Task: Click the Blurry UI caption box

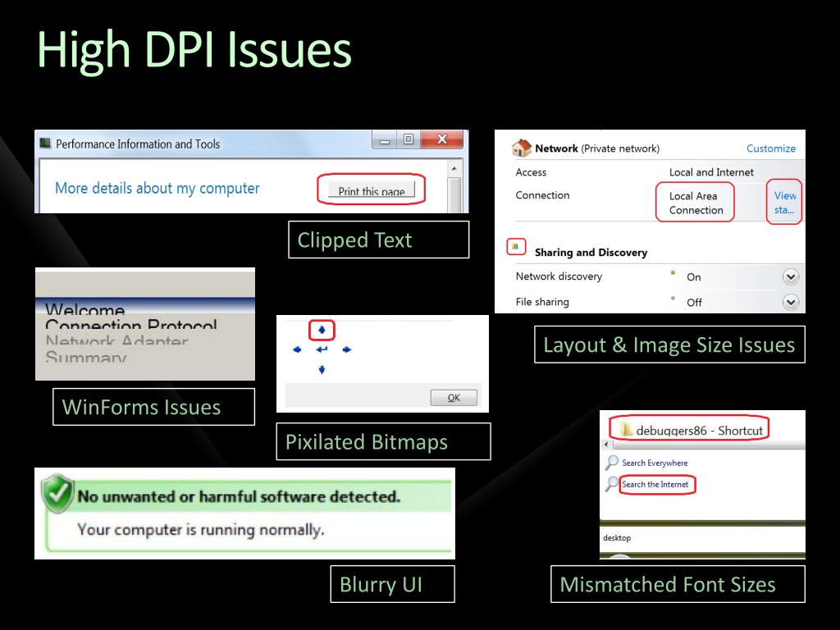Action: (393, 584)
